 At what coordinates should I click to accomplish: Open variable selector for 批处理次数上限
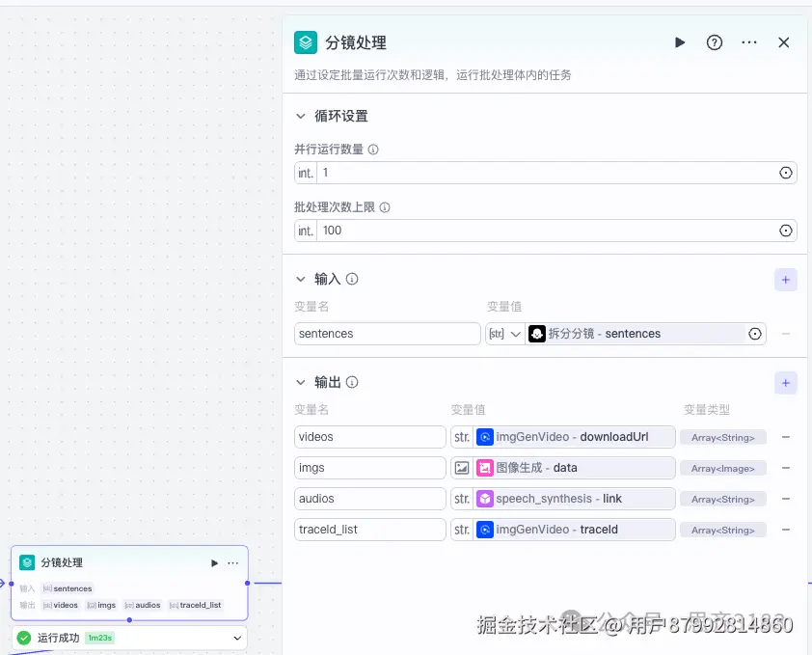click(x=786, y=231)
